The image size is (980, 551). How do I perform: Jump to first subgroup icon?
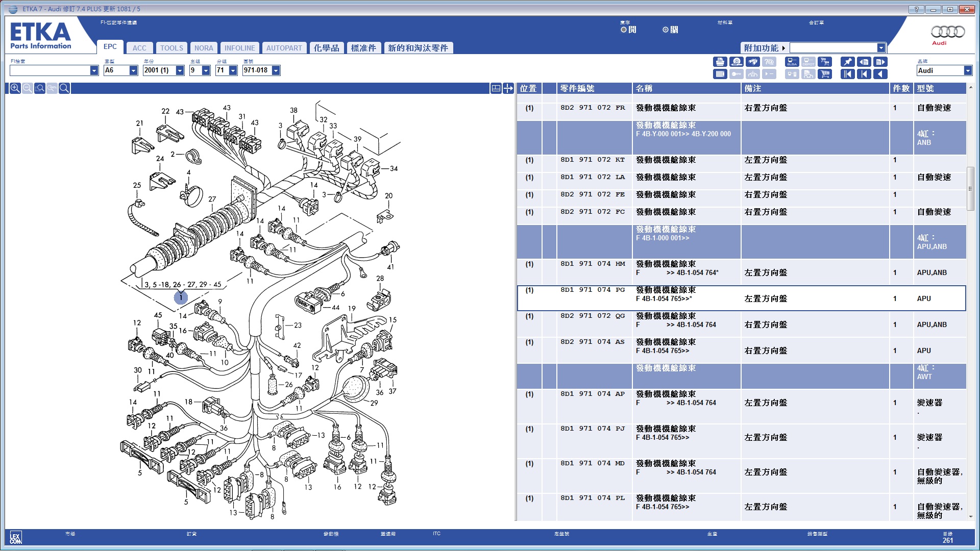[864, 74]
